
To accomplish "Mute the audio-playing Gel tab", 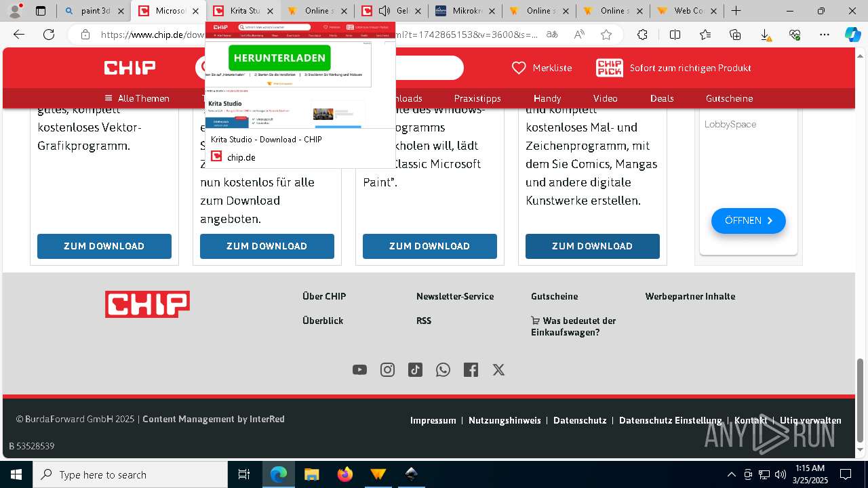I will pos(384,11).
